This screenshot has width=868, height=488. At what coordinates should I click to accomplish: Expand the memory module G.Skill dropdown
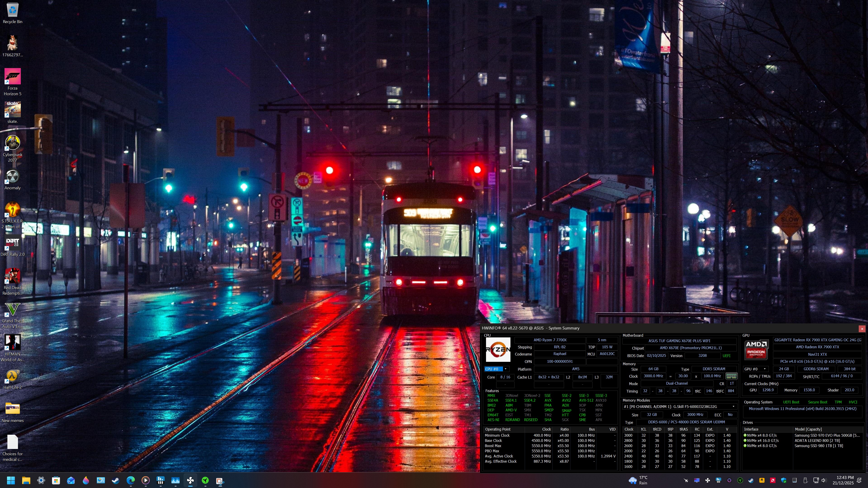tap(733, 406)
